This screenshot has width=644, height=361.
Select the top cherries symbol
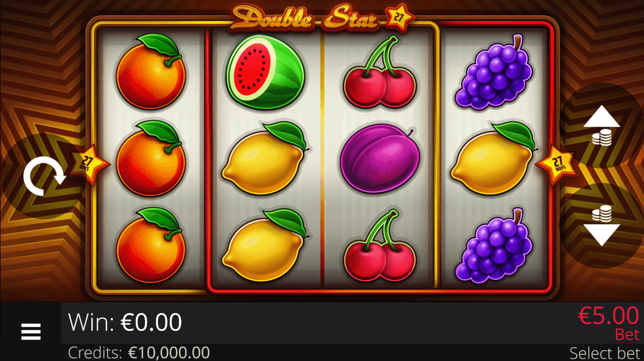pyautogui.click(x=380, y=72)
